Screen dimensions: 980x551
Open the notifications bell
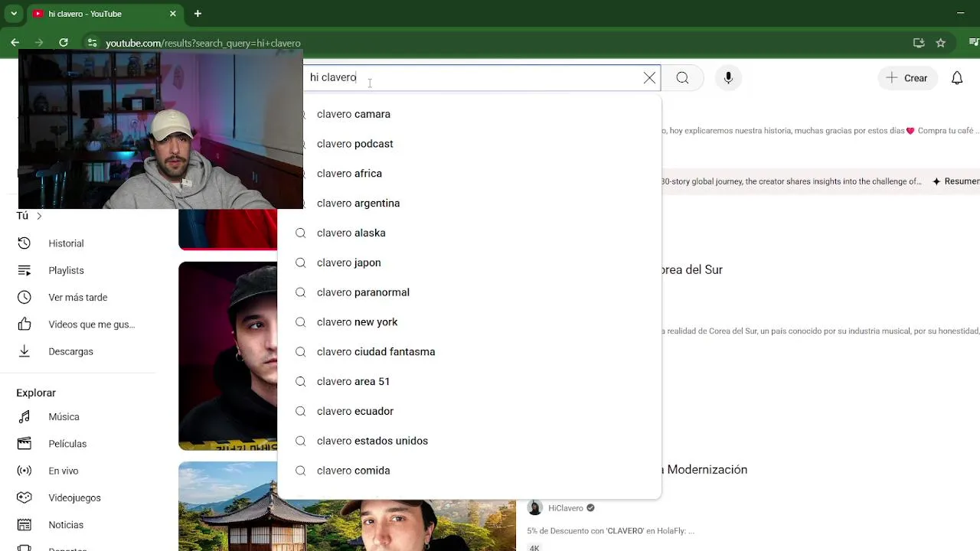click(x=957, y=78)
